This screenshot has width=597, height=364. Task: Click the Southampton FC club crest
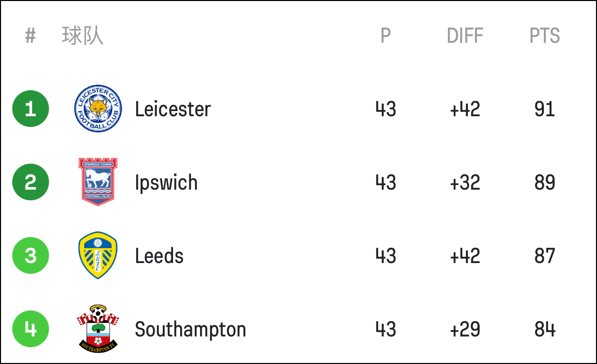click(x=98, y=329)
